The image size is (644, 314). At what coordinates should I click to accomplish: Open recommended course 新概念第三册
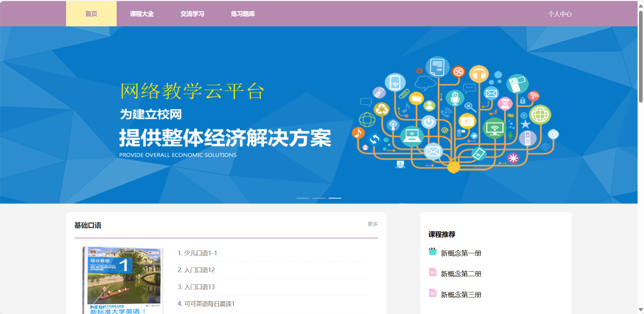[461, 295]
